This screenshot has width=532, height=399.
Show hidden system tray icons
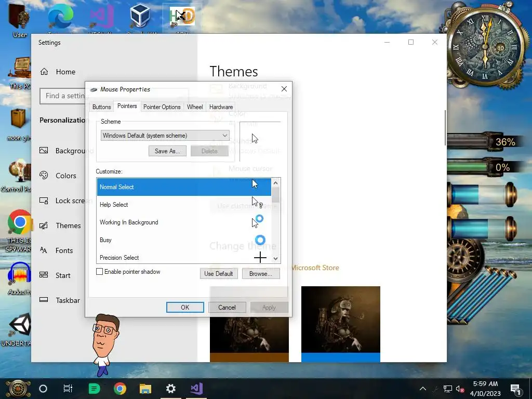pyautogui.click(x=423, y=389)
